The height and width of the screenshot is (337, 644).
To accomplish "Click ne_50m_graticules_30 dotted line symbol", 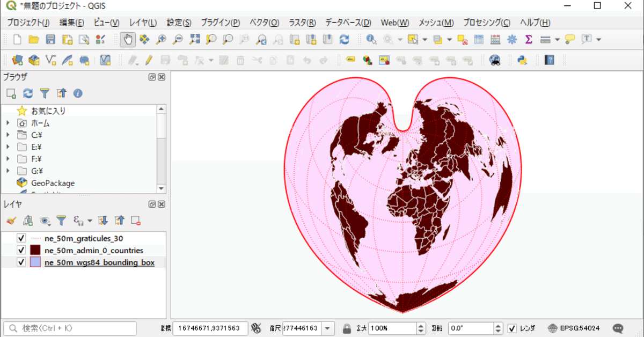I will (x=35, y=238).
